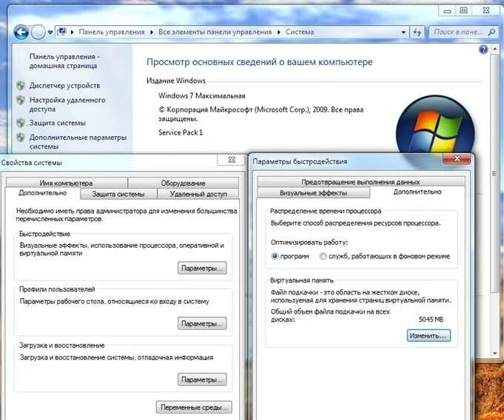Select служб, работающих в фоновом режиме radio
The image size is (504, 420).
pyautogui.click(x=323, y=257)
